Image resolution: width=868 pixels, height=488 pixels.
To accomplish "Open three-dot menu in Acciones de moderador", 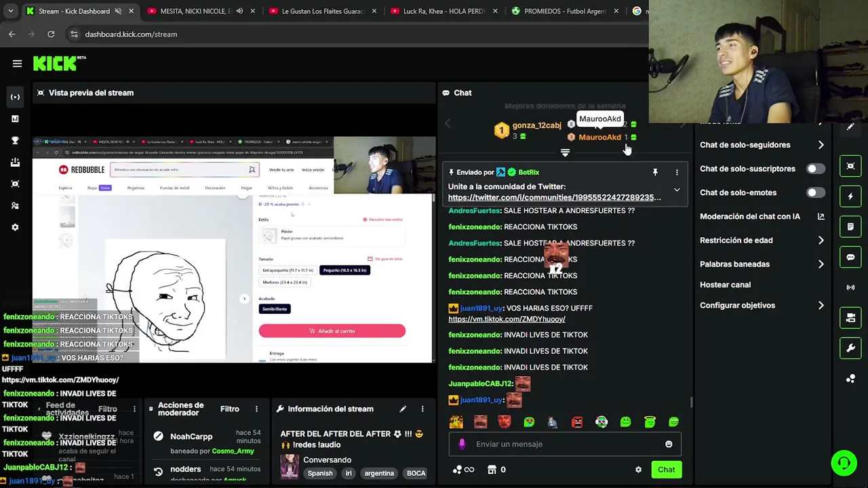I will coord(256,409).
